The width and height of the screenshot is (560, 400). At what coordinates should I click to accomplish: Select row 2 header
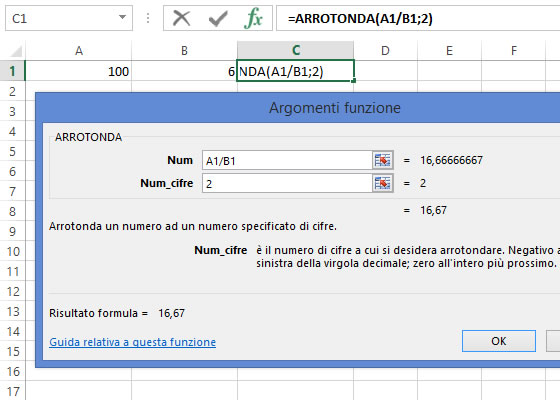point(12,91)
